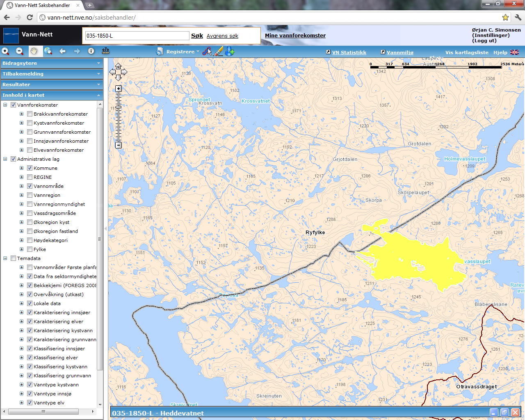Viewport: 525px width, 420px height.
Task: Click the Avgrens søk link
Action: point(222,36)
